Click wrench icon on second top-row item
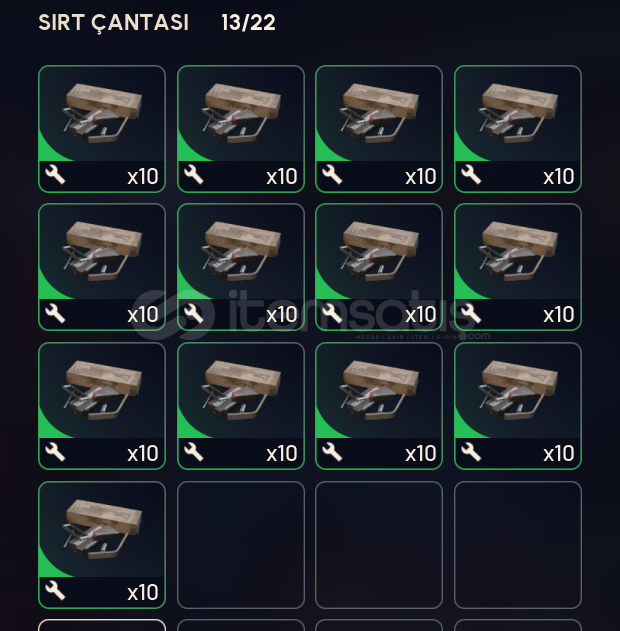 (194, 175)
